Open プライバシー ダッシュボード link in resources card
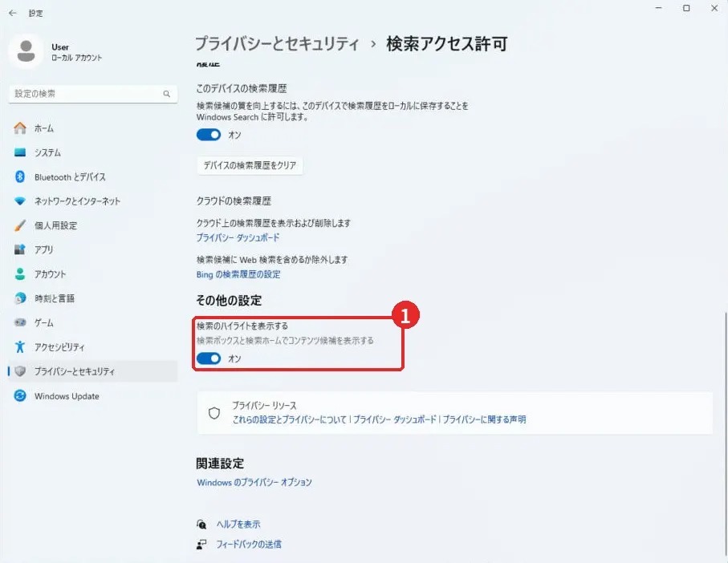The width and height of the screenshot is (728, 563). [x=395, y=419]
